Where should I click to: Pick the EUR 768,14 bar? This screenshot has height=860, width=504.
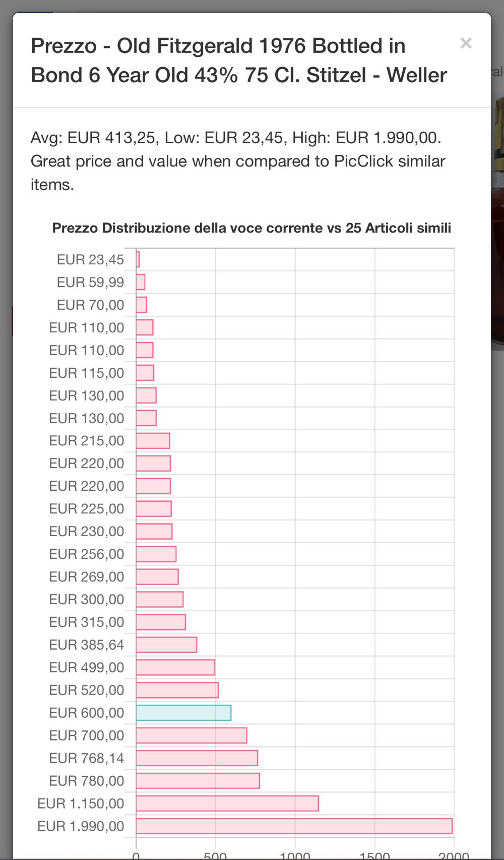[x=197, y=758]
